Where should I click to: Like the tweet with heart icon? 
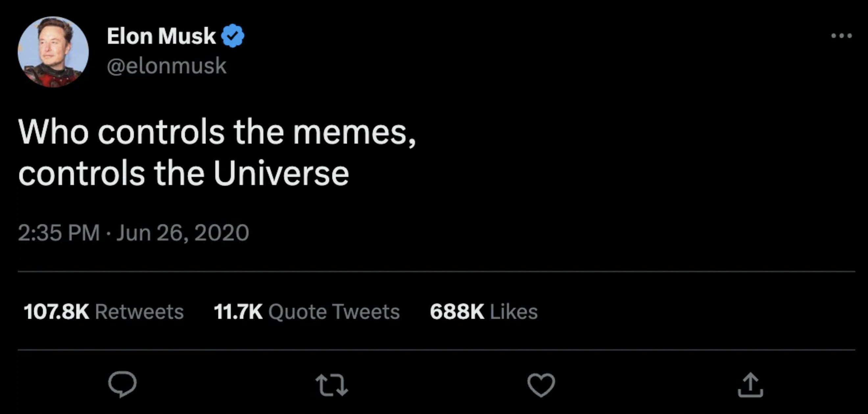click(541, 385)
